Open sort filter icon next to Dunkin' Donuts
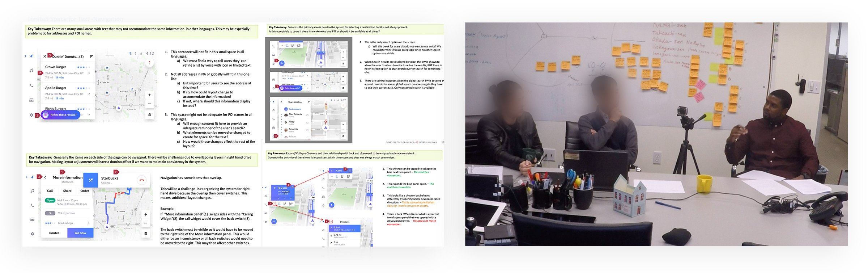The width and height of the screenshot is (868, 273). point(92,56)
